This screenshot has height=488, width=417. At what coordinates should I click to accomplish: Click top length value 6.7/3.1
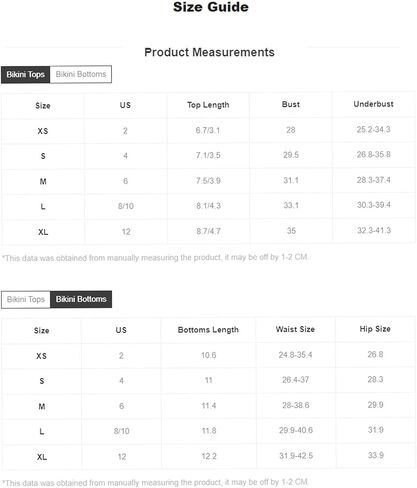208,130
